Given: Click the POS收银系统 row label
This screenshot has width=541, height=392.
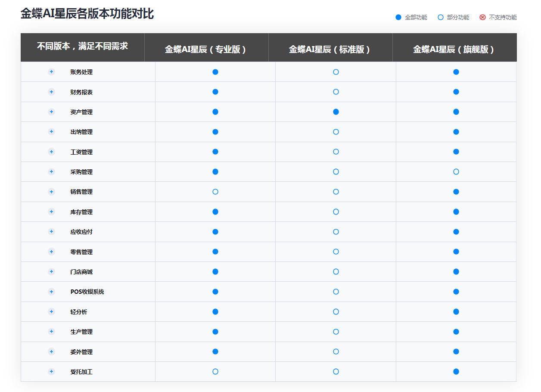Looking at the screenshot, I should [87, 292].
